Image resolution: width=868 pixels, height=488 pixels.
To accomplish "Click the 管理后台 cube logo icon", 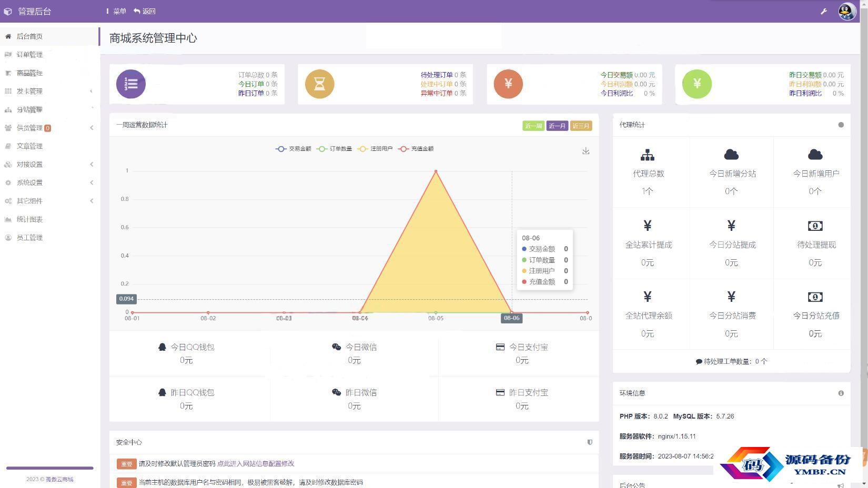I will tap(8, 11).
